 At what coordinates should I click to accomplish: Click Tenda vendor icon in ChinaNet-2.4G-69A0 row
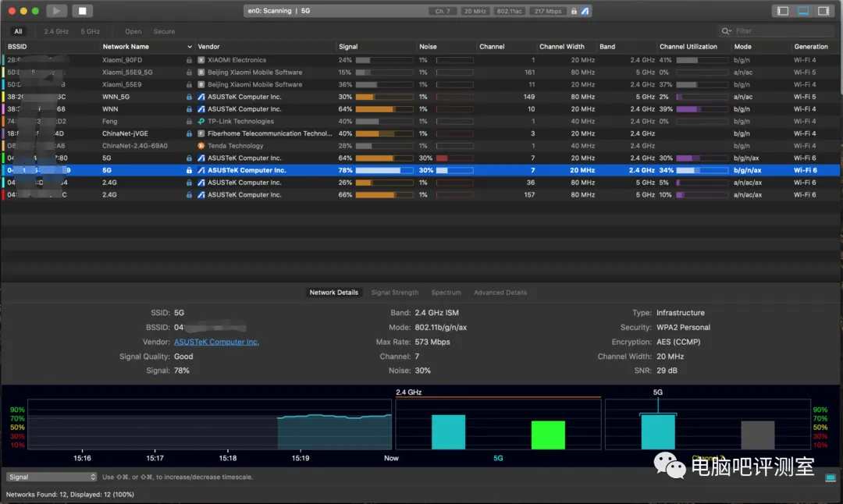[x=201, y=146]
